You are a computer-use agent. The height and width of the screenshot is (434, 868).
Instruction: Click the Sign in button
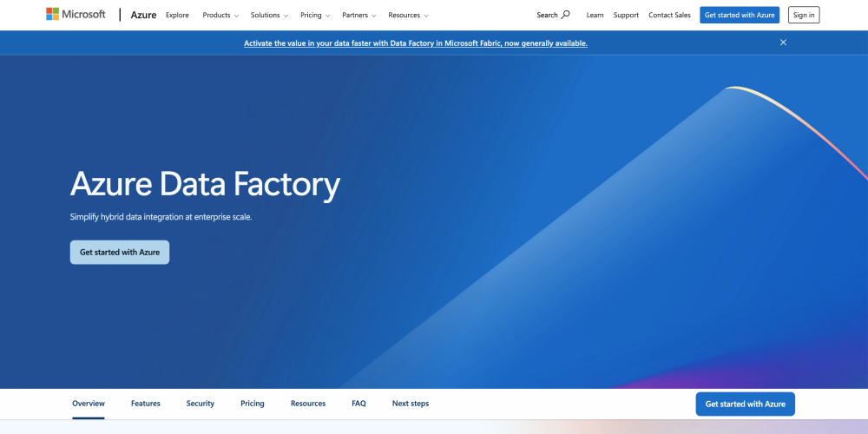point(804,15)
